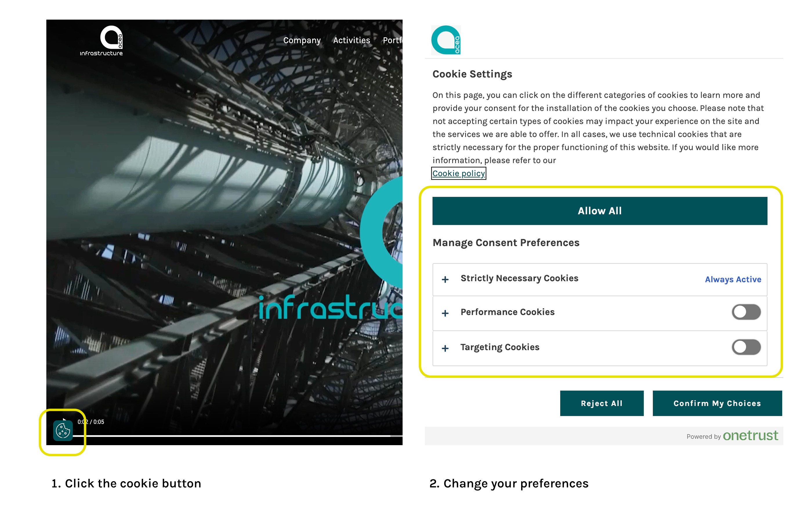Expand Strictly Necessary Cookies row
Viewport: 812px width, 509px height.
[x=519, y=278]
